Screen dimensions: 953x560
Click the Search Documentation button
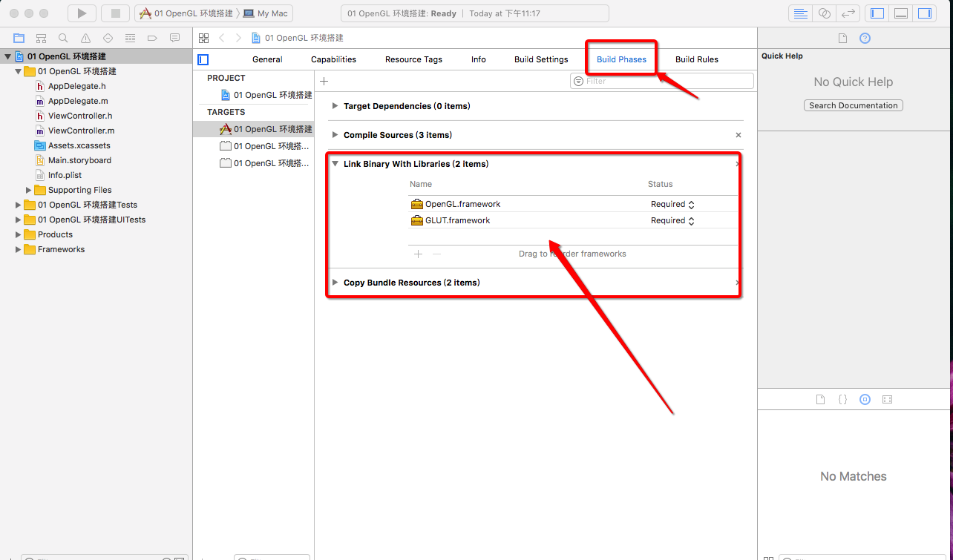pyautogui.click(x=854, y=105)
